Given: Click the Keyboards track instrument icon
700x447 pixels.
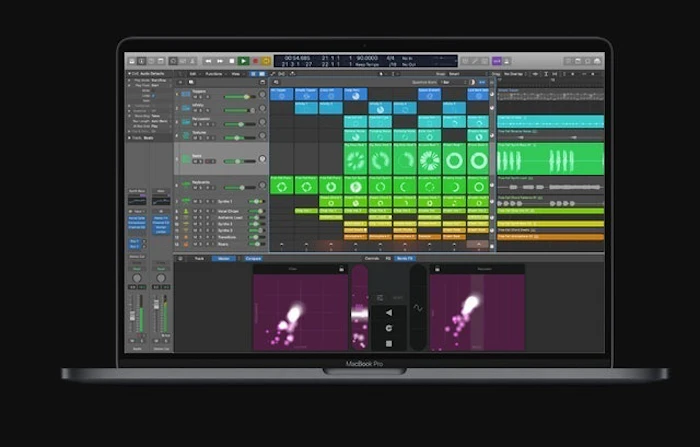Looking at the screenshot, I should (x=186, y=185).
